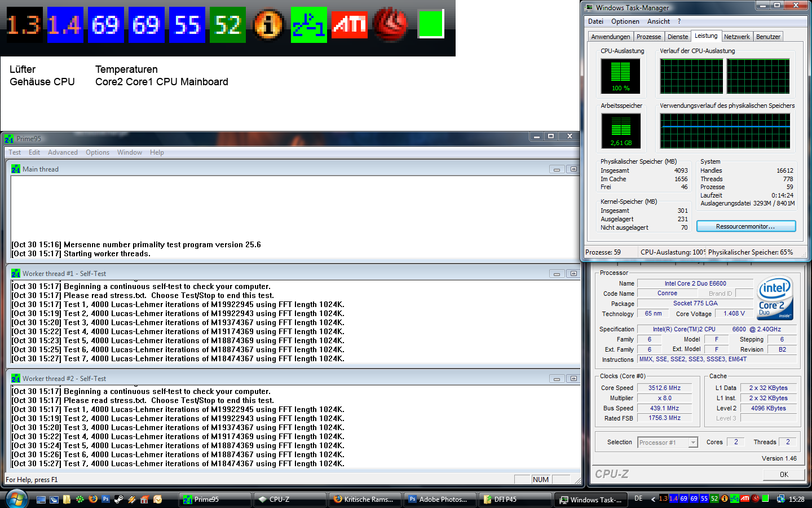Viewport: 812px width, 508px height.
Task: Open the Windows Start orb
Action: (x=16, y=499)
